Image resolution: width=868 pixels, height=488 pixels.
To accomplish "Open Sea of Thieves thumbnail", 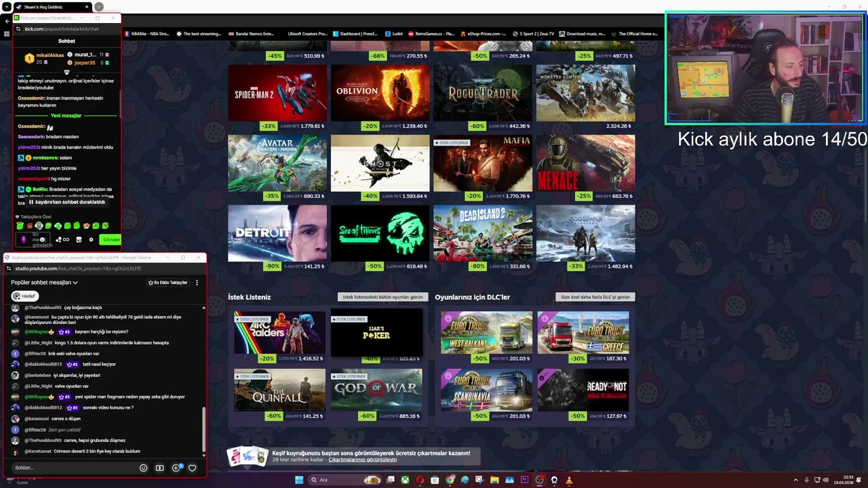I will coord(380,233).
